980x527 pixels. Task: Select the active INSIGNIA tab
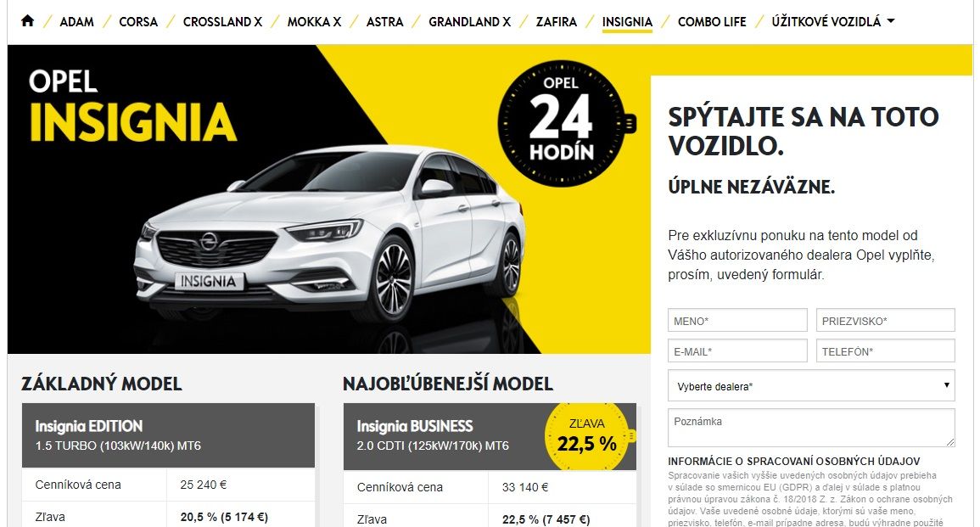[x=627, y=21]
